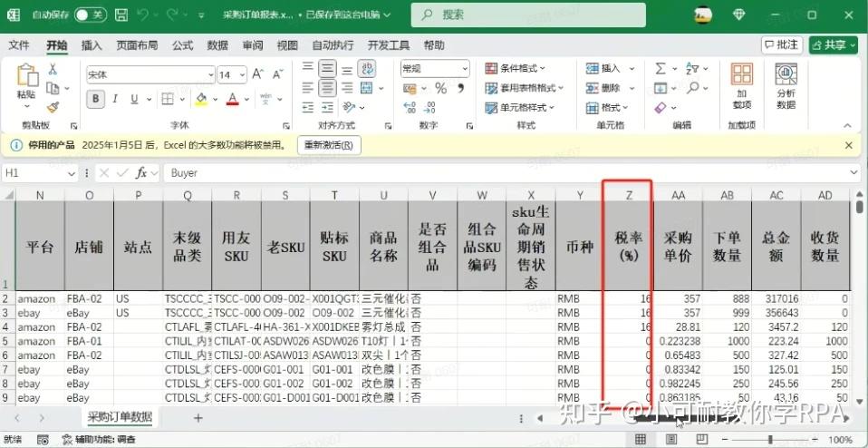
Task: Click the Share button
Action: [x=834, y=44]
